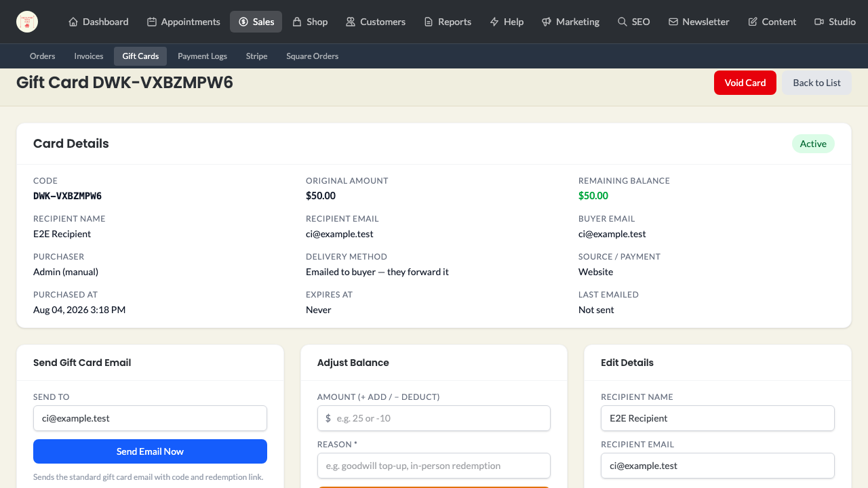This screenshot has height=488, width=868.
Task: Click the site logo in top-left corner
Action: (x=27, y=22)
